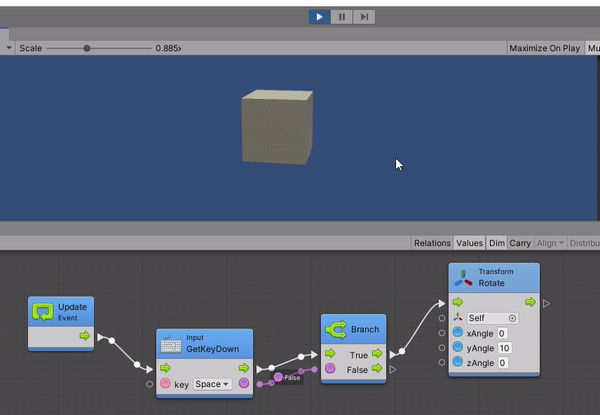Click the Transform Rotate node icon

pos(465,277)
